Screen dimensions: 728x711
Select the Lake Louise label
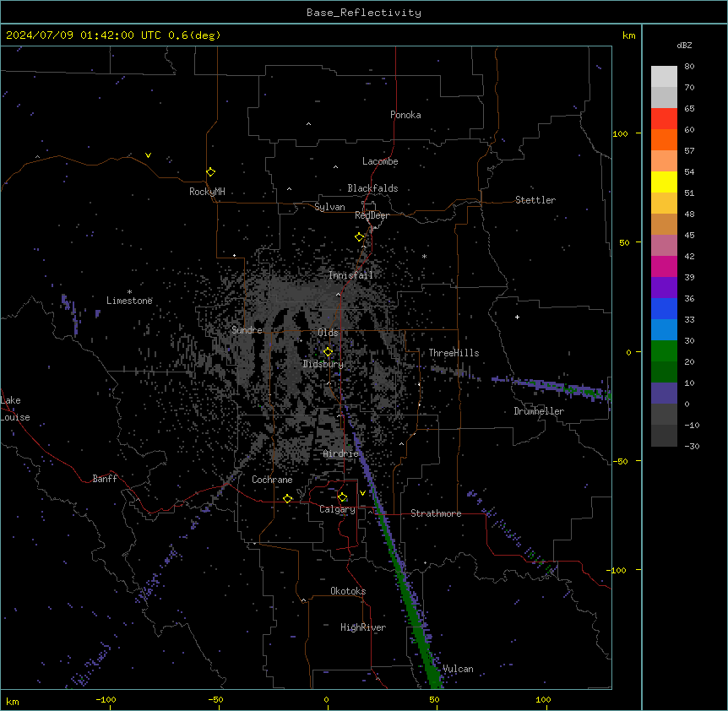click(15, 409)
